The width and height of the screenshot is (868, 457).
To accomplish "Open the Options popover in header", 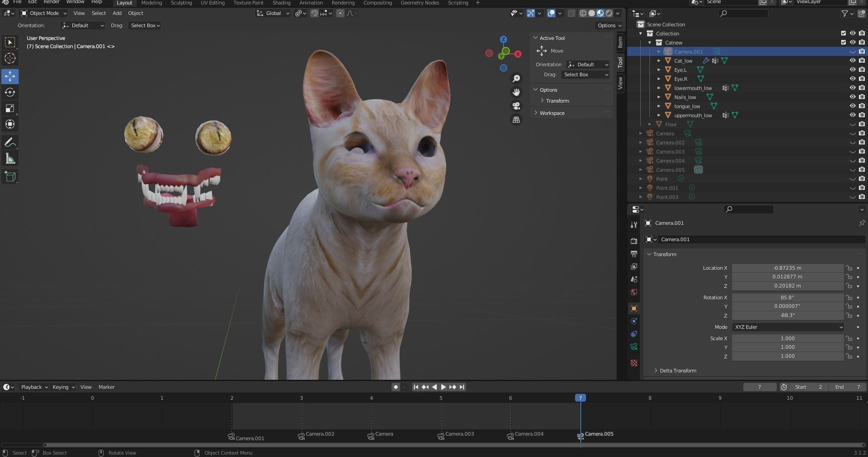I will coord(609,25).
